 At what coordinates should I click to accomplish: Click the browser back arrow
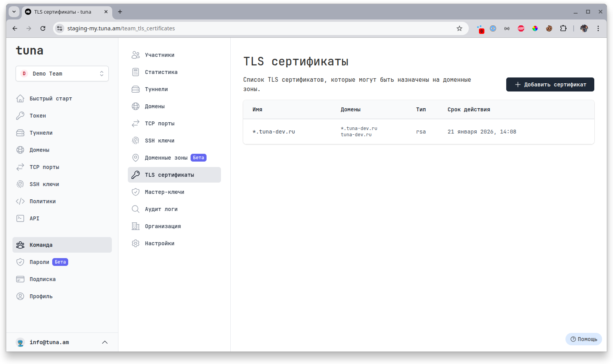15,28
